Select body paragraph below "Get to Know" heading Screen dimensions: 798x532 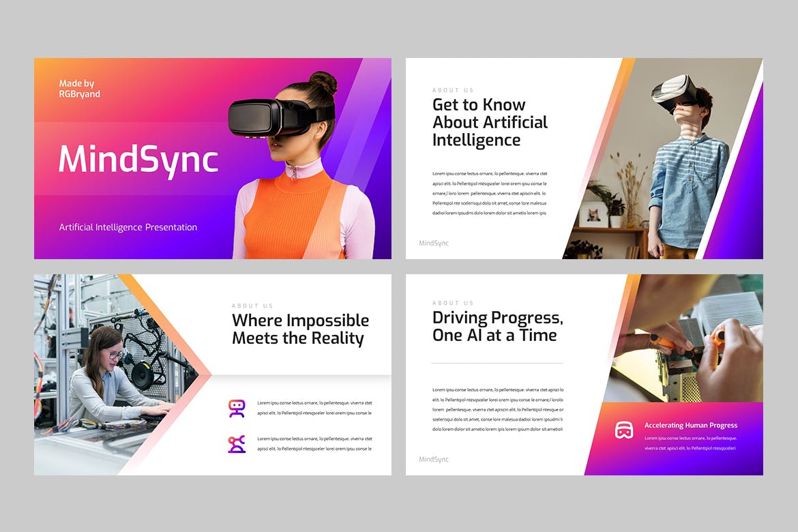[489, 193]
